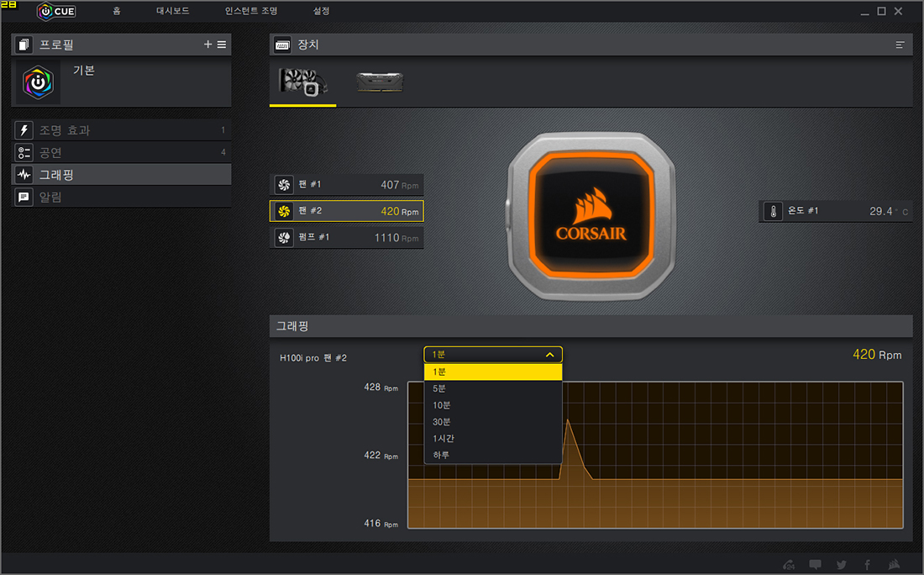Open 조명 효과 via its lightning bolt icon
The image size is (924, 575).
(24, 129)
